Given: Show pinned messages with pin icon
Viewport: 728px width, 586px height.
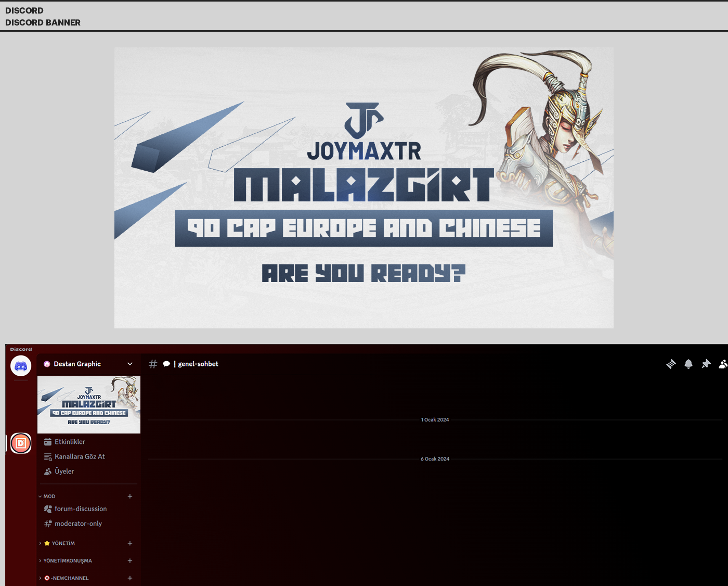Looking at the screenshot, I should coord(706,364).
